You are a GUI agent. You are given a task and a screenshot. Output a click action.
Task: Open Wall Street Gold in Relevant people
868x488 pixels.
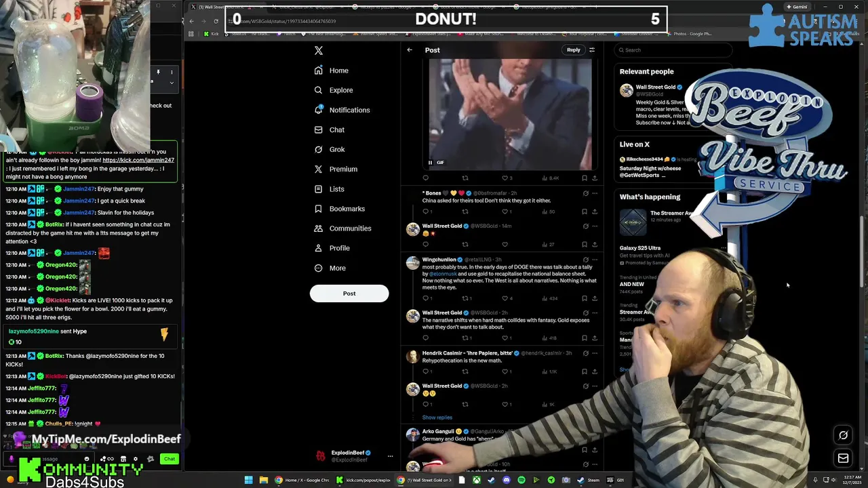click(655, 87)
